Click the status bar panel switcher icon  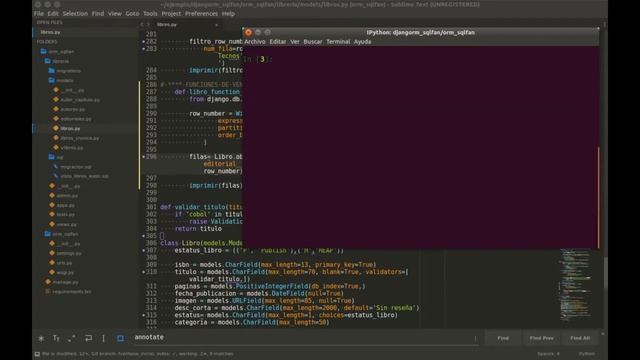pos(37,354)
